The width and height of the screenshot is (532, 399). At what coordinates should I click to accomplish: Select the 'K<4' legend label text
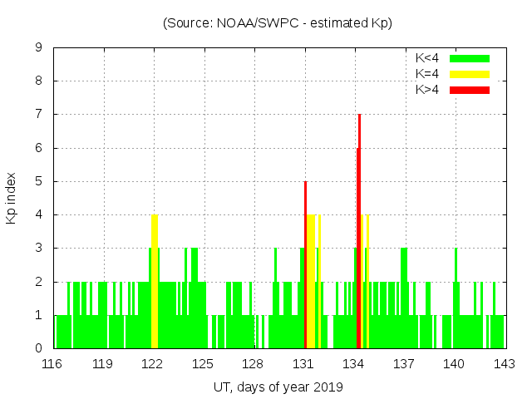pyautogui.click(x=427, y=58)
